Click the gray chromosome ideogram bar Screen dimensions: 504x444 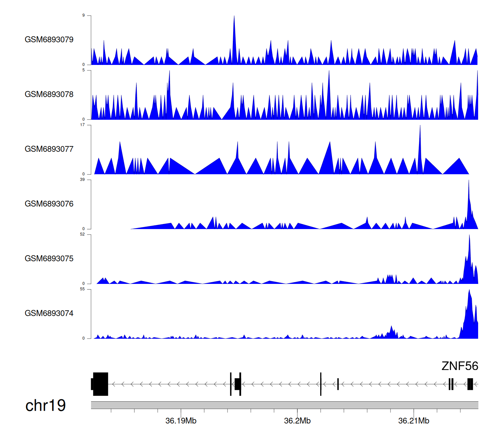pos(284,405)
